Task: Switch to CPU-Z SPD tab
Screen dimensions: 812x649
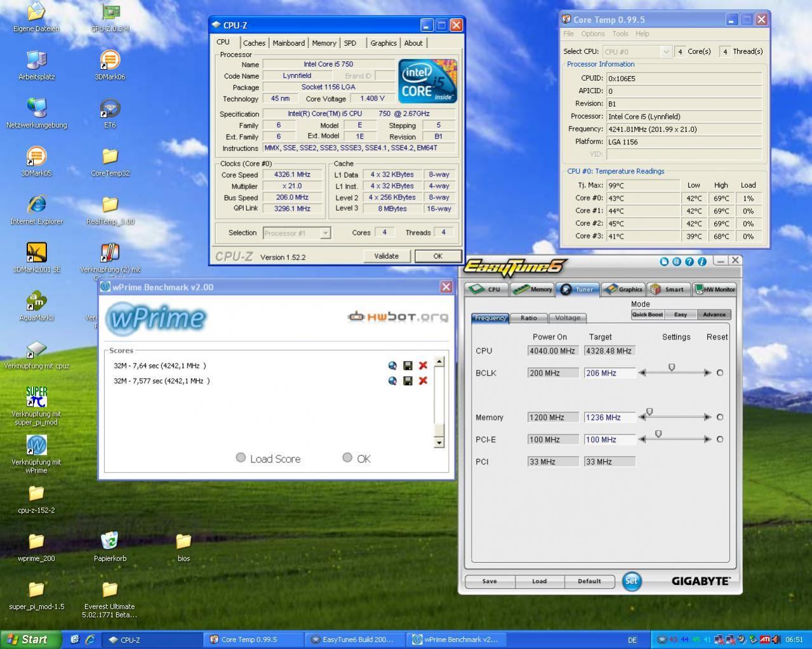Action: pos(350,43)
